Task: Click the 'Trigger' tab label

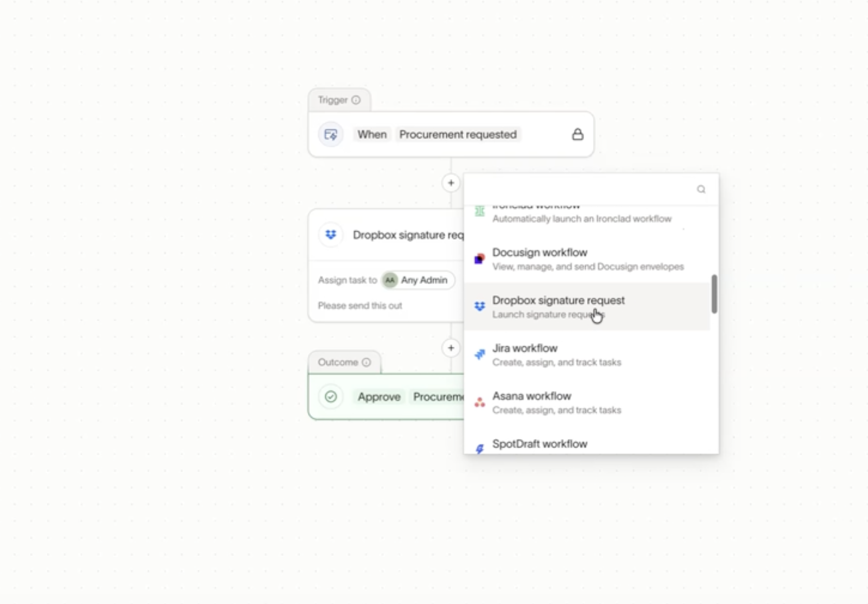Action: 333,100
